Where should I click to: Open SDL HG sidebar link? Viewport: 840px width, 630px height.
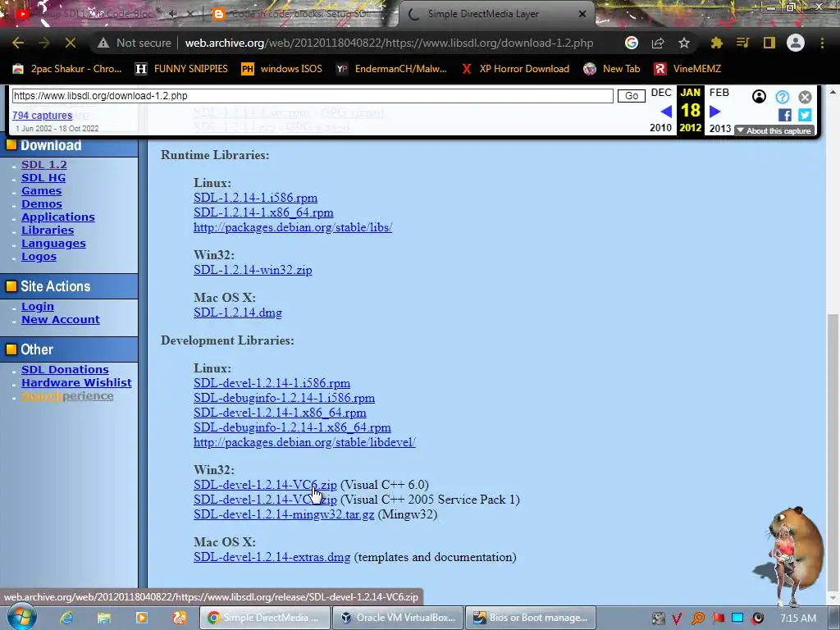click(43, 178)
